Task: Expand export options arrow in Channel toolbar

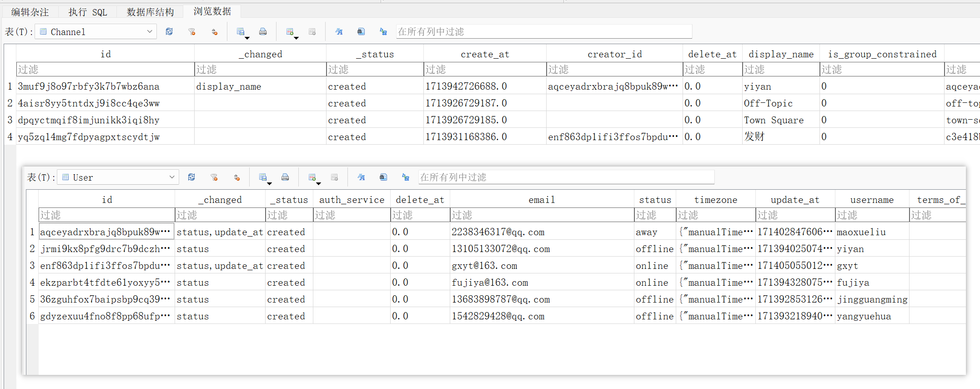Action: pyautogui.click(x=247, y=38)
